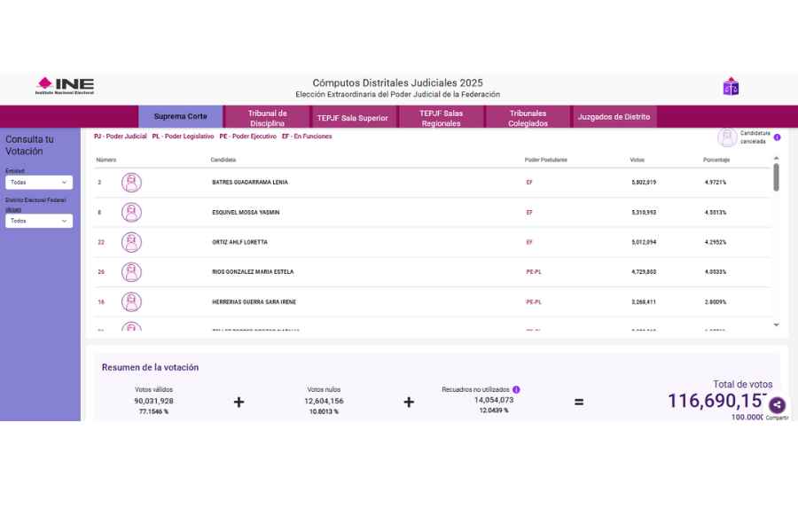This screenshot has width=798, height=532.
Task: Click the Votos column header
Action: click(637, 160)
